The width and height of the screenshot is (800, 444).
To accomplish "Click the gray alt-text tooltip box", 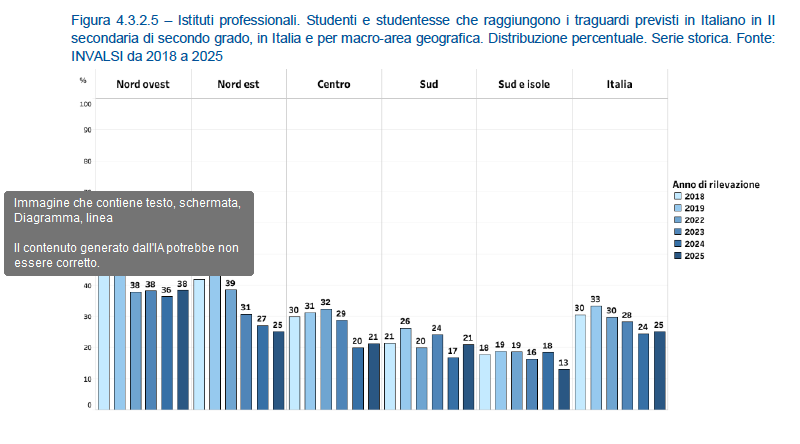I will tap(127, 233).
